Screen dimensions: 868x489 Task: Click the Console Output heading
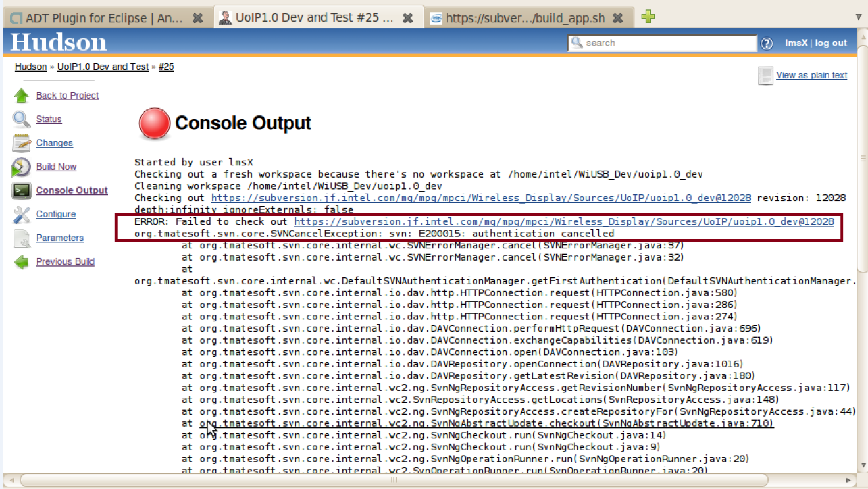(x=243, y=123)
